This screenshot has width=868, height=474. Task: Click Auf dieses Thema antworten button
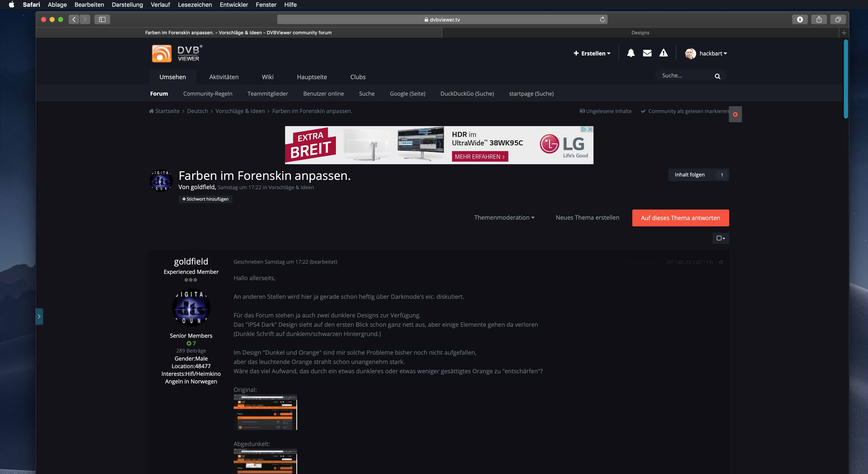(x=680, y=218)
